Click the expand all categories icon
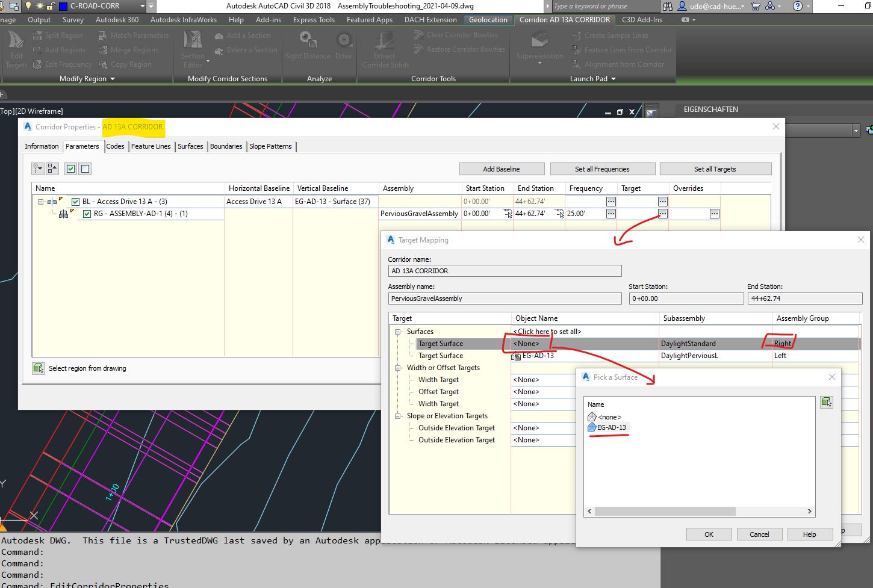Viewport: 873px width, 588px height. (x=38, y=169)
